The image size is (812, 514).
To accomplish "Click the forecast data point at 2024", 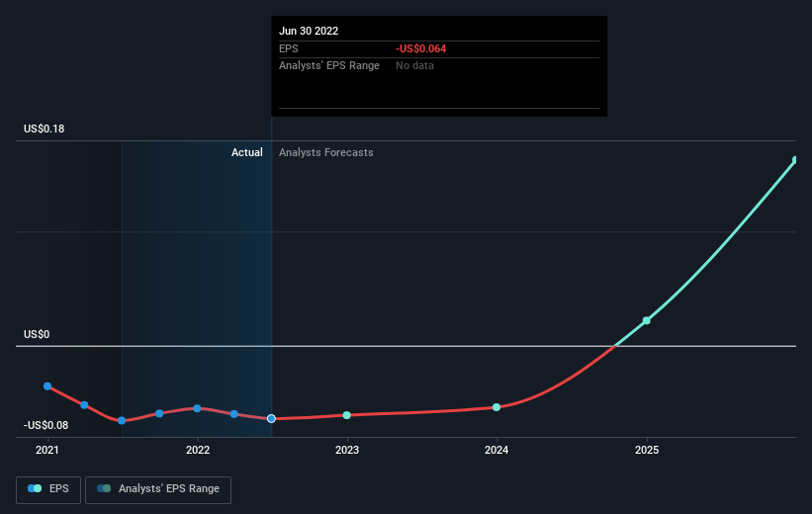I will (x=496, y=407).
